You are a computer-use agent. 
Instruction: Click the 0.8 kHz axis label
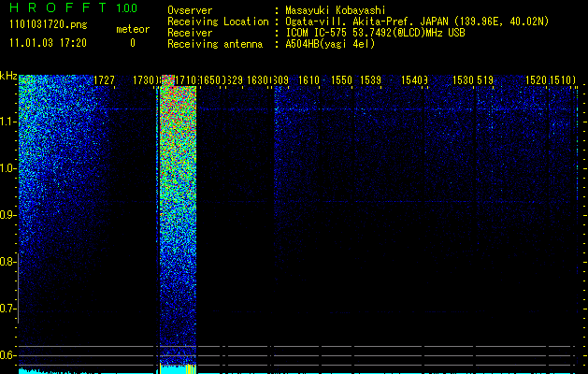click(7, 262)
